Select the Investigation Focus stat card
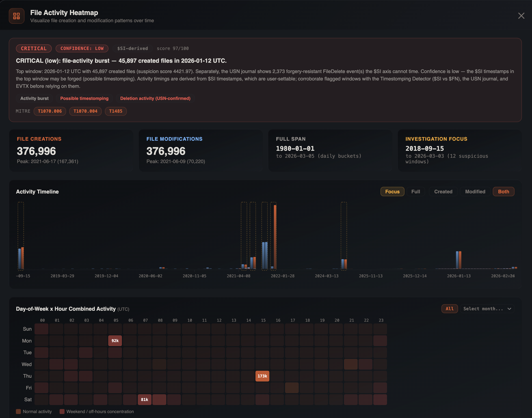This screenshot has width=532, height=418. pyautogui.click(x=460, y=150)
